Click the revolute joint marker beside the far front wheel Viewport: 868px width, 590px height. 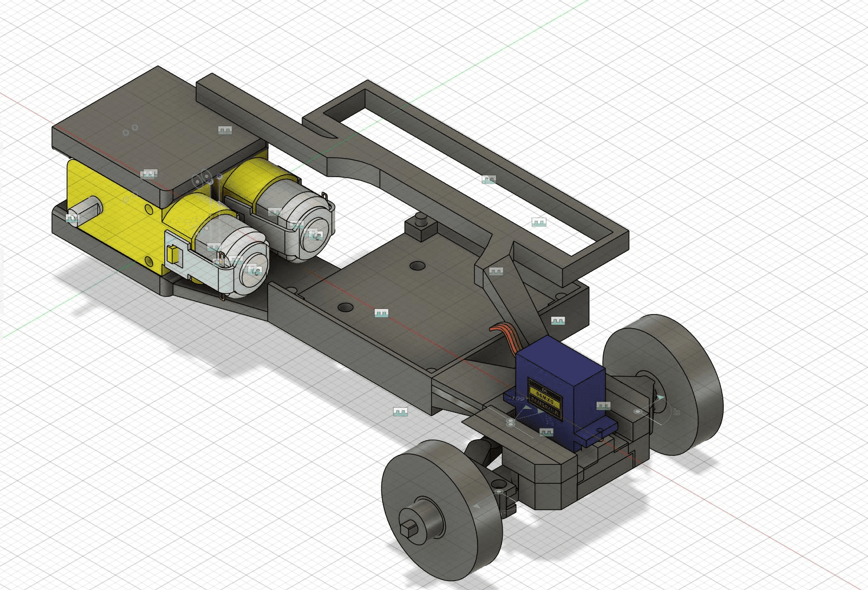(x=638, y=411)
